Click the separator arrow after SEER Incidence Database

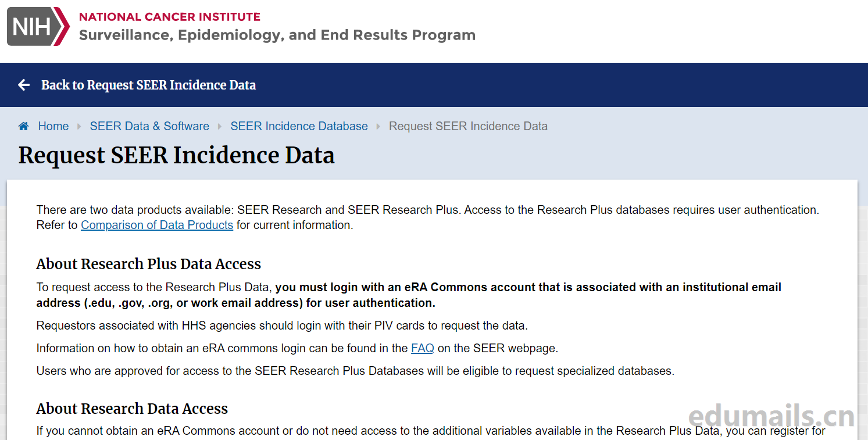[378, 126]
